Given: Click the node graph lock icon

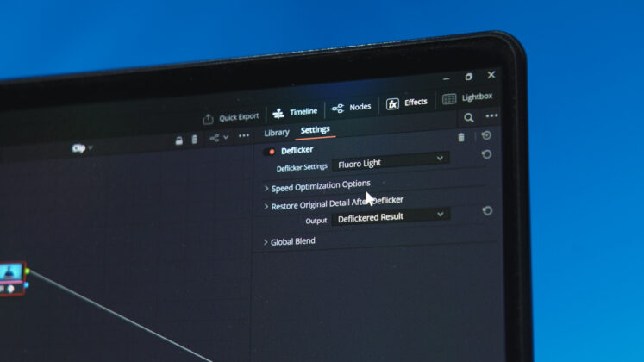Looking at the screenshot, I should pyautogui.click(x=179, y=140).
